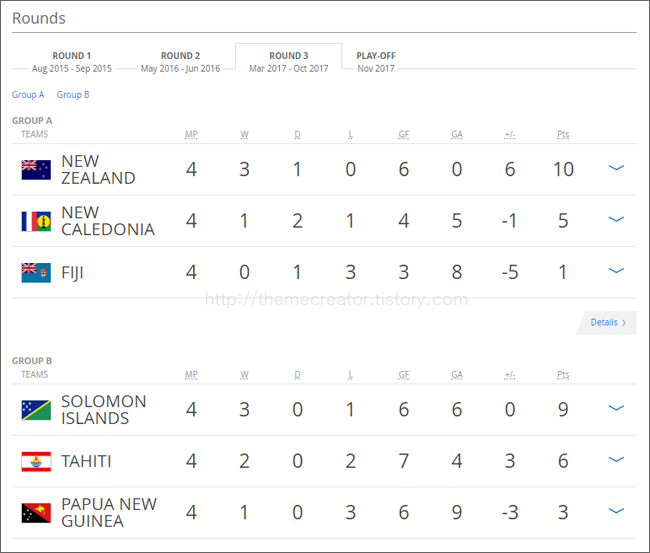Click the Fiji flag icon
The width and height of the screenshot is (650, 553).
coord(36,272)
